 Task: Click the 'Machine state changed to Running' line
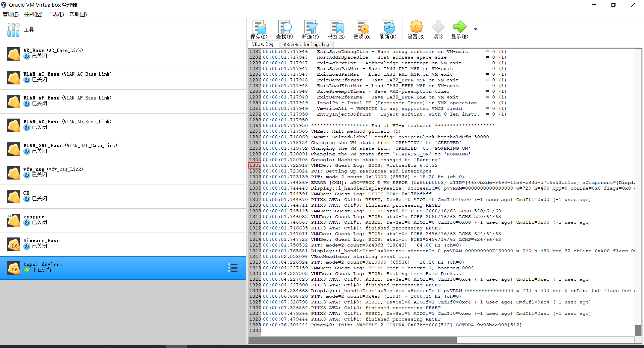(x=352, y=160)
